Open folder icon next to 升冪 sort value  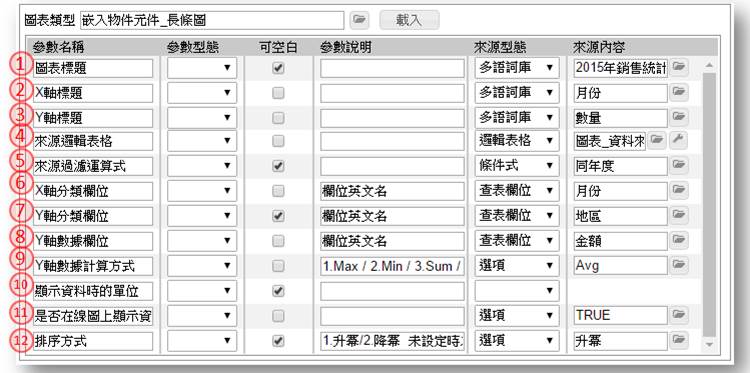[678, 340]
